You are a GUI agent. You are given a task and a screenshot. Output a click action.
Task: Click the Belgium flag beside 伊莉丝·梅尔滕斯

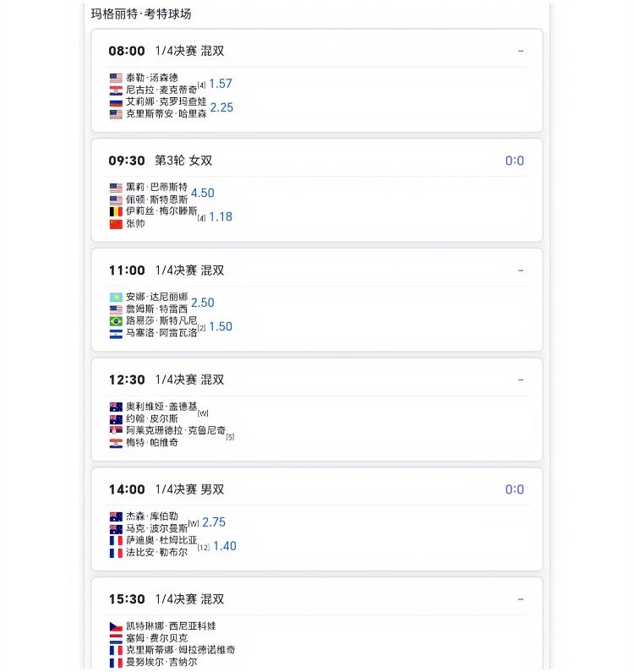116,211
